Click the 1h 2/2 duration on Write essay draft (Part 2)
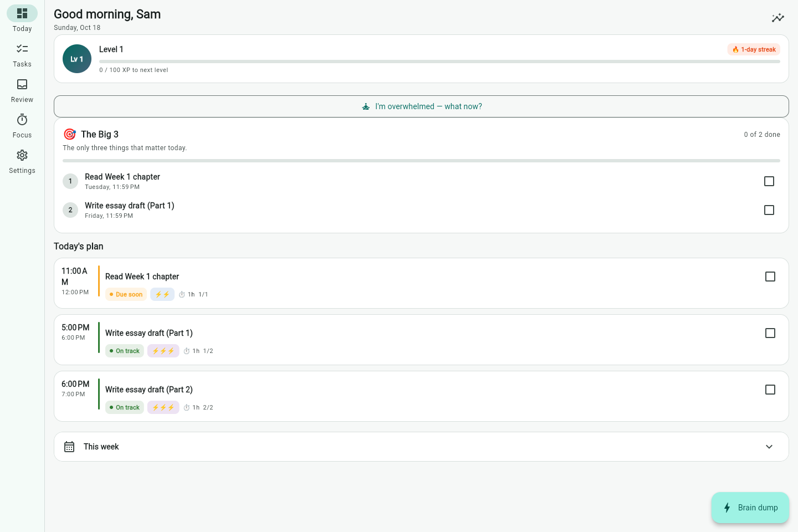Viewport: 798px width, 532px height. [x=198, y=407]
